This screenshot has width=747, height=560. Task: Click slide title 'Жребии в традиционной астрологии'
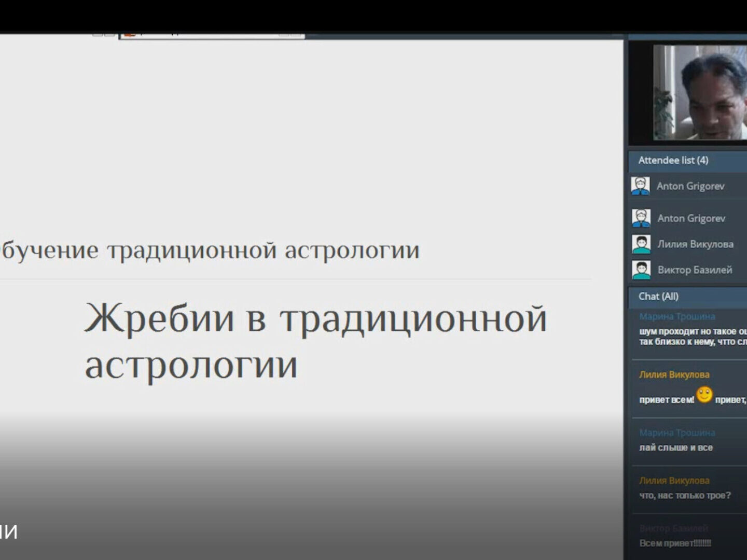coord(315,340)
